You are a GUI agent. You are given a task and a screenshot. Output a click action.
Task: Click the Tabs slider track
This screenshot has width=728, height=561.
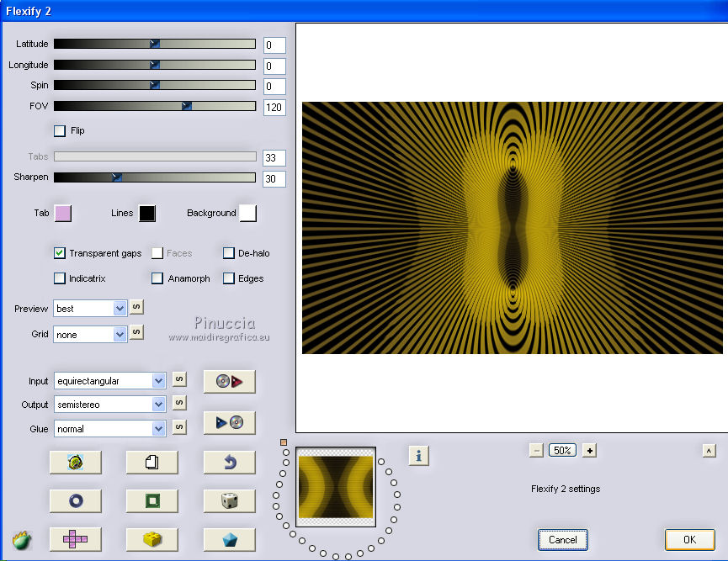point(155,156)
